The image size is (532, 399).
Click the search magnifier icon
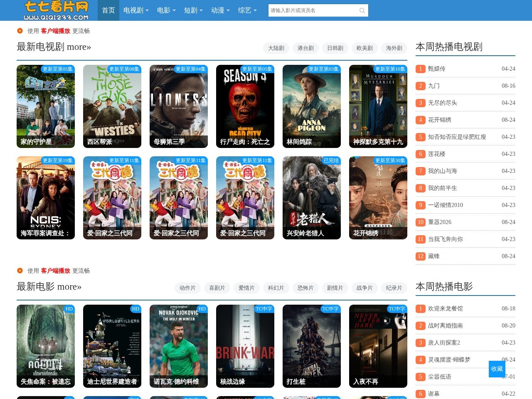(362, 10)
